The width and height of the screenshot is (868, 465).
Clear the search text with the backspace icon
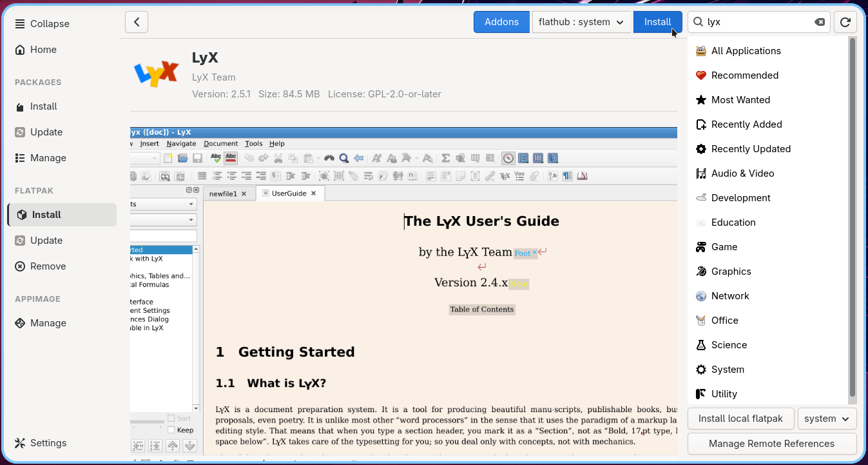click(820, 22)
